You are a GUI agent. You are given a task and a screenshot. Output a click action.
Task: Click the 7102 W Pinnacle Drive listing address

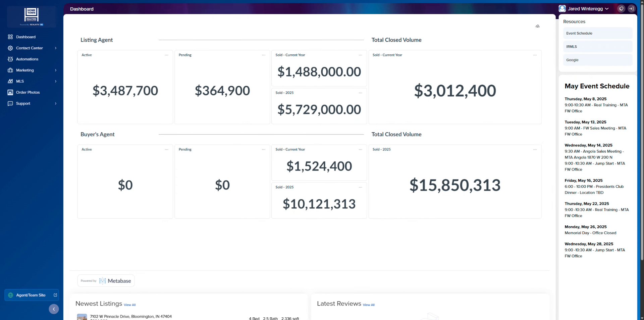(131, 316)
